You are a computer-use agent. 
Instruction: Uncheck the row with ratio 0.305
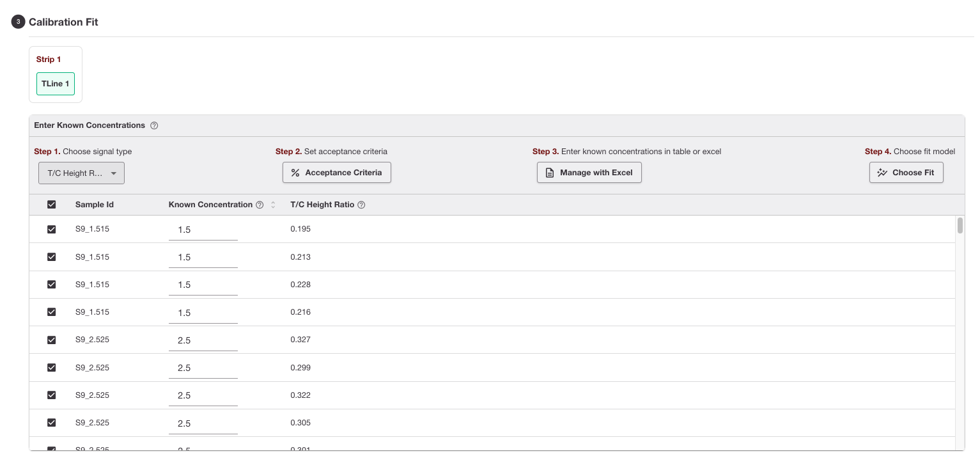click(52, 423)
